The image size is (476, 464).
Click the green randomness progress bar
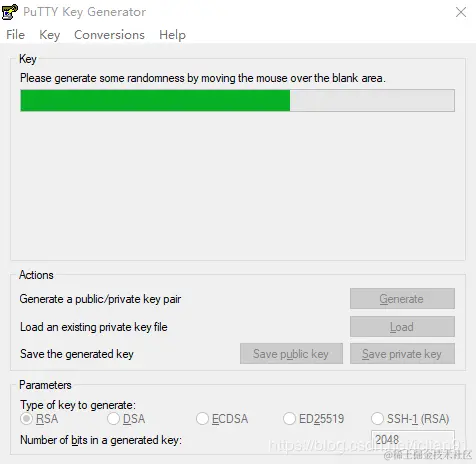(155, 100)
